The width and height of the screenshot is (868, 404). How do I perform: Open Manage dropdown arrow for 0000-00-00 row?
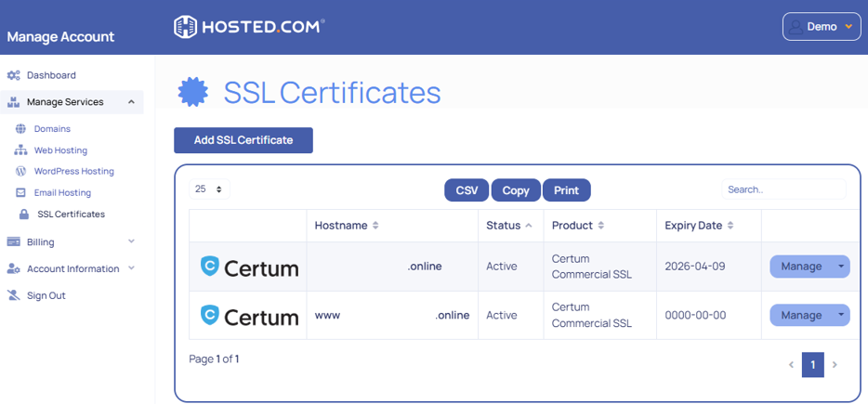pos(841,315)
